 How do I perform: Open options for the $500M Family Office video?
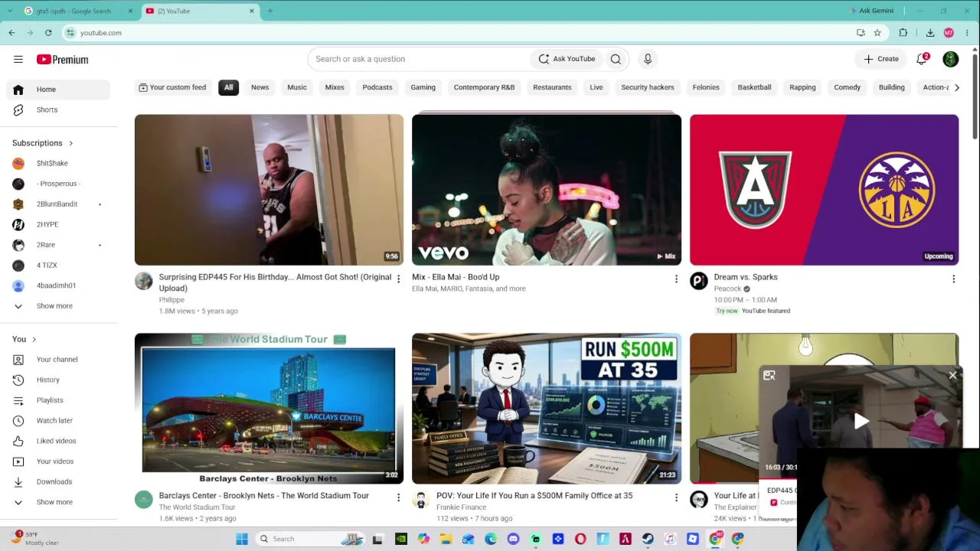676,497
